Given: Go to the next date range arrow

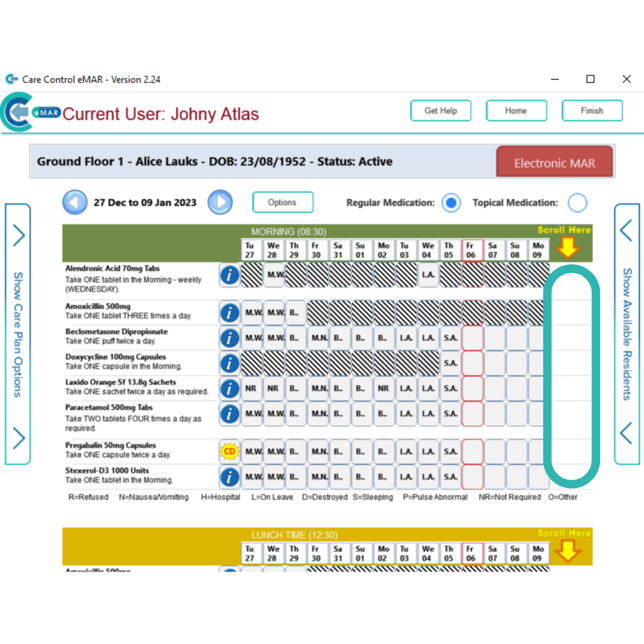Looking at the screenshot, I should point(220,202).
